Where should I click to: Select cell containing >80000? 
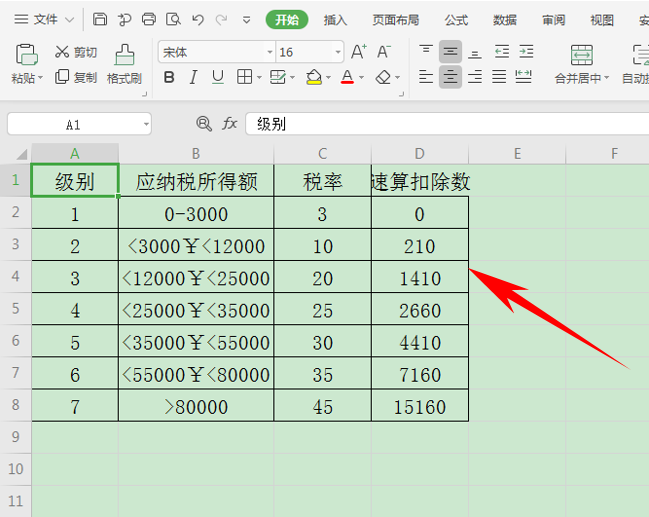[196, 406]
